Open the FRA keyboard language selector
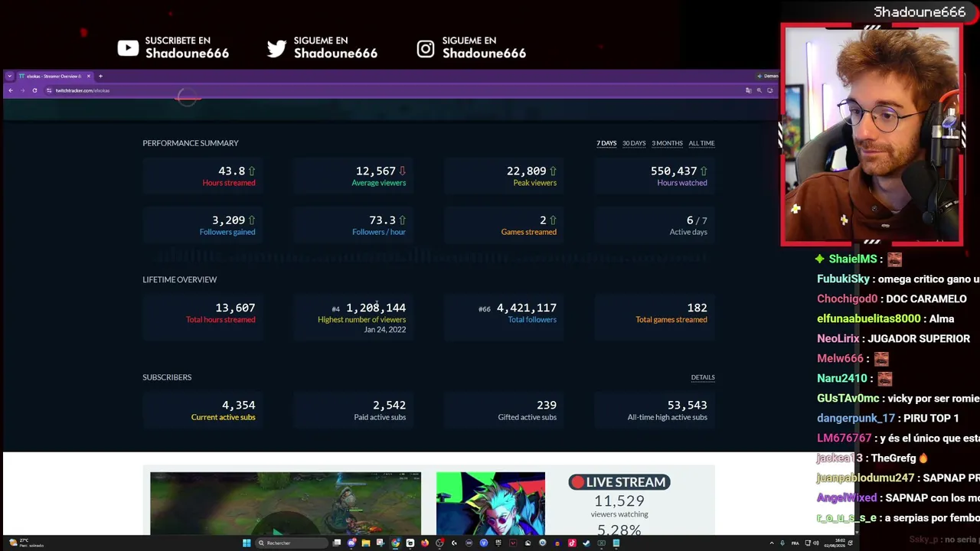 point(795,543)
